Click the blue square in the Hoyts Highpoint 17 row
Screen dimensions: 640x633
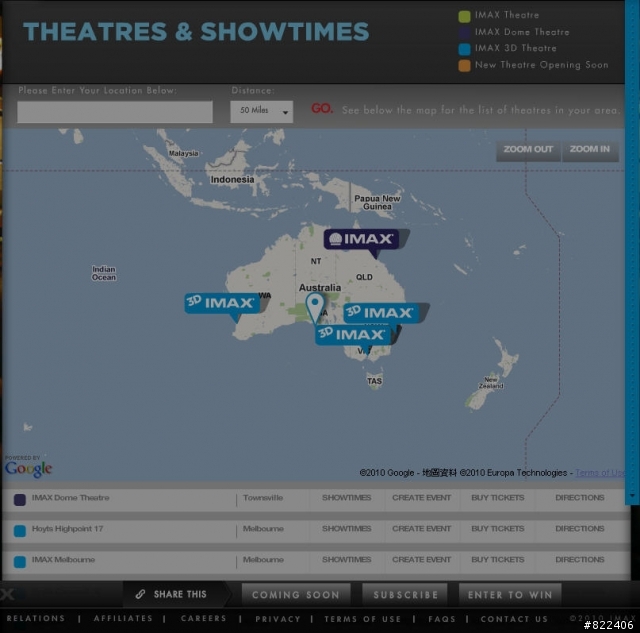pos(20,531)
